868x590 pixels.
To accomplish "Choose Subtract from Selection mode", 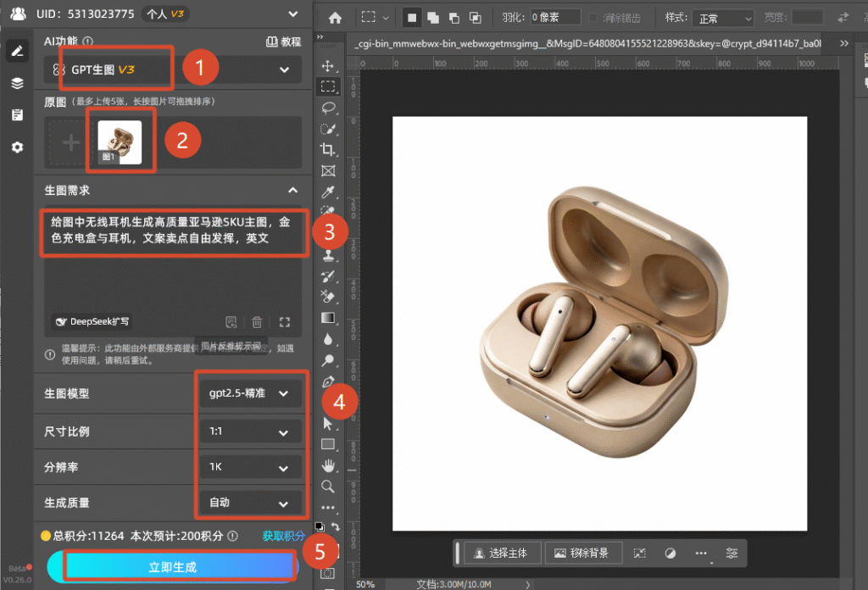I will 454,18.
